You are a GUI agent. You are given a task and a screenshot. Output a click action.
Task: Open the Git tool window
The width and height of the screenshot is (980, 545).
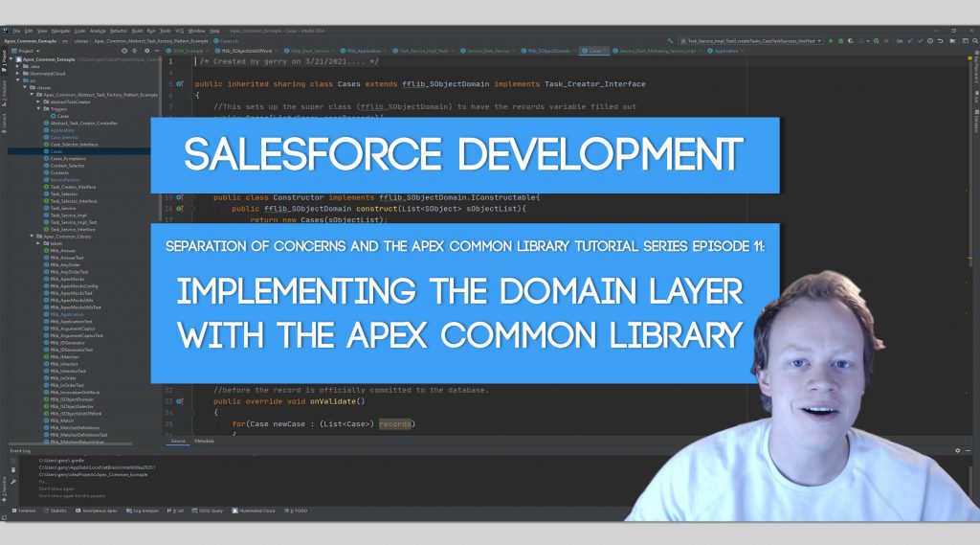(176, 511)
